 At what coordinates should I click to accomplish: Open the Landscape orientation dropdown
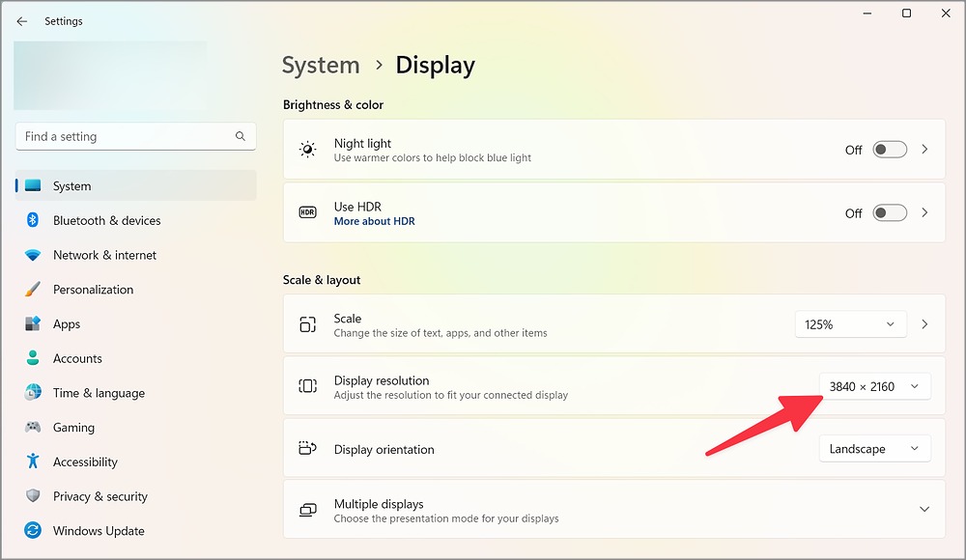pos(875,449)
